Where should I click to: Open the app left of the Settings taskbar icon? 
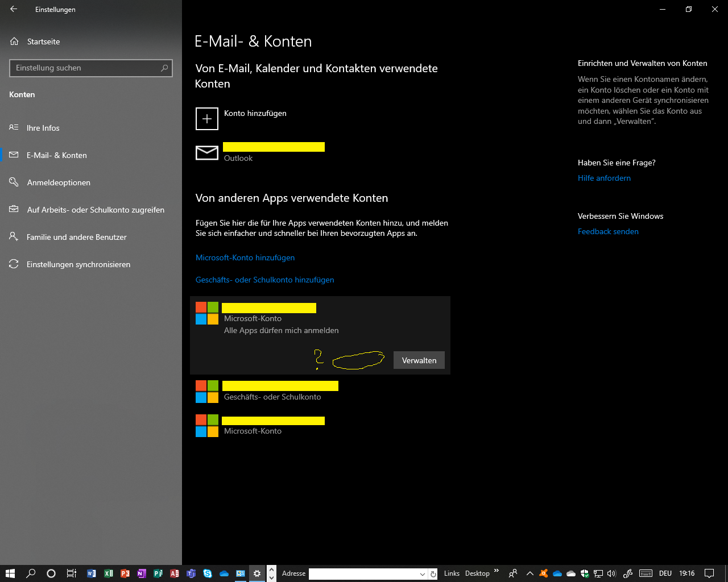pyautogui.click(x=241, y=573)
